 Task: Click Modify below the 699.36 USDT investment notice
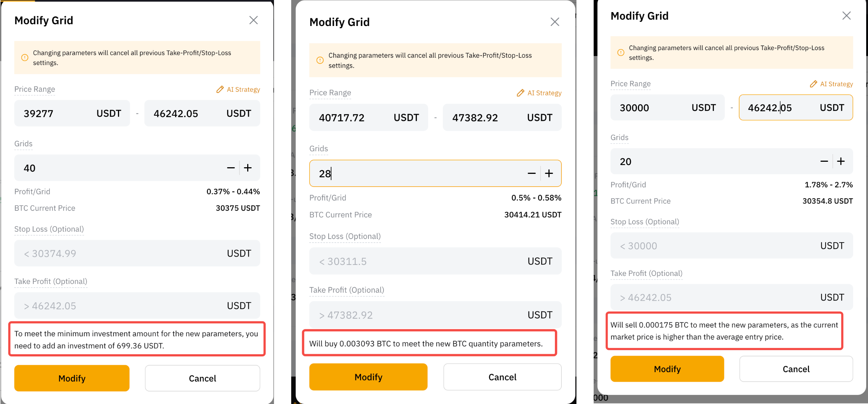pos(72,378)
